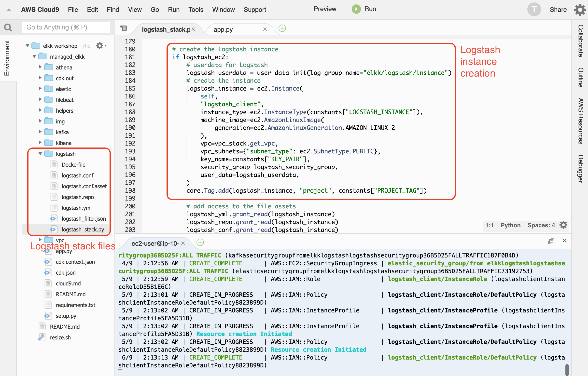588x376 pixels.
Task: Click the Share button
Action: pyautogui.click(x=558, y=10)
